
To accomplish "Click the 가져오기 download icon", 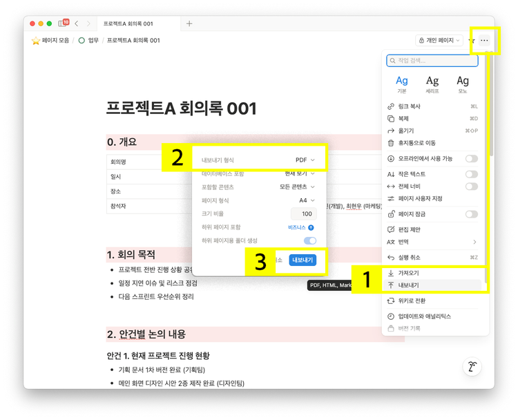I will 391,273.
